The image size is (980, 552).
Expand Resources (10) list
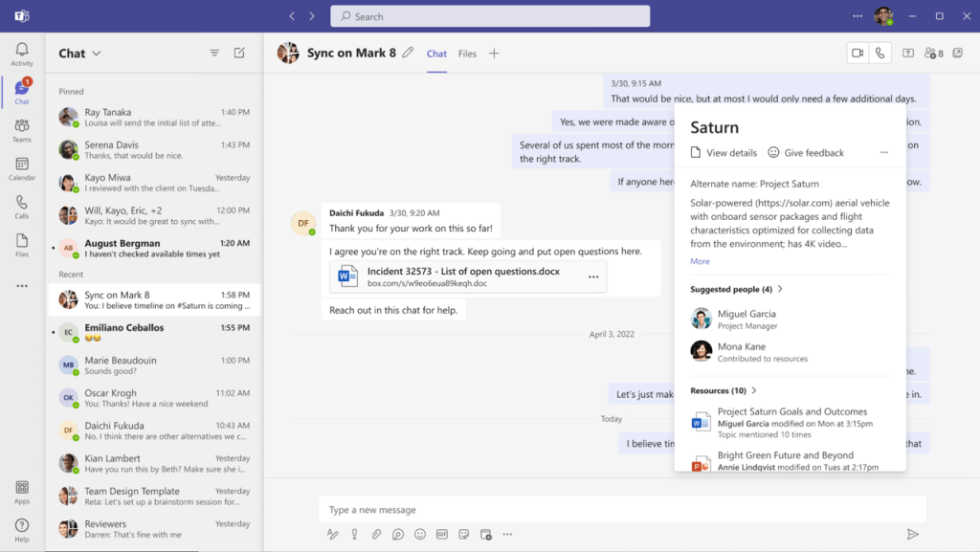pyautogui.click(x=754, y=390)
